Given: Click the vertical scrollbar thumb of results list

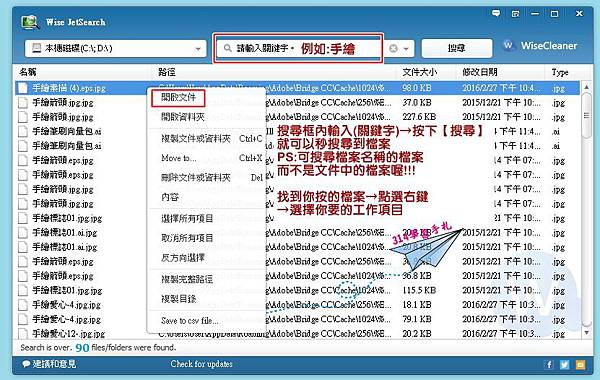Looking at the screenshot, I should pos(586,116).
